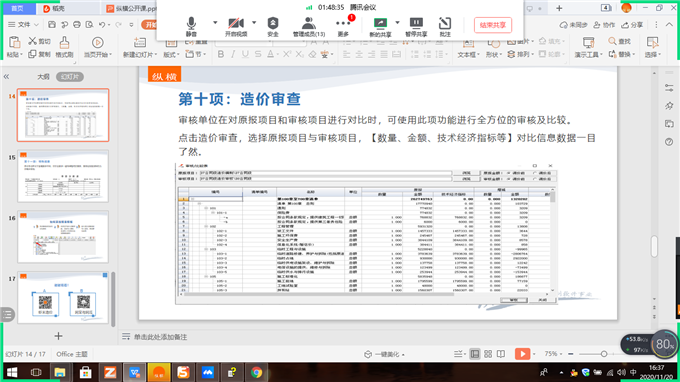The height and width of the screenshot is (382, 680).
Task: Switch to the 大纲 outline tab
Action: 43,77
